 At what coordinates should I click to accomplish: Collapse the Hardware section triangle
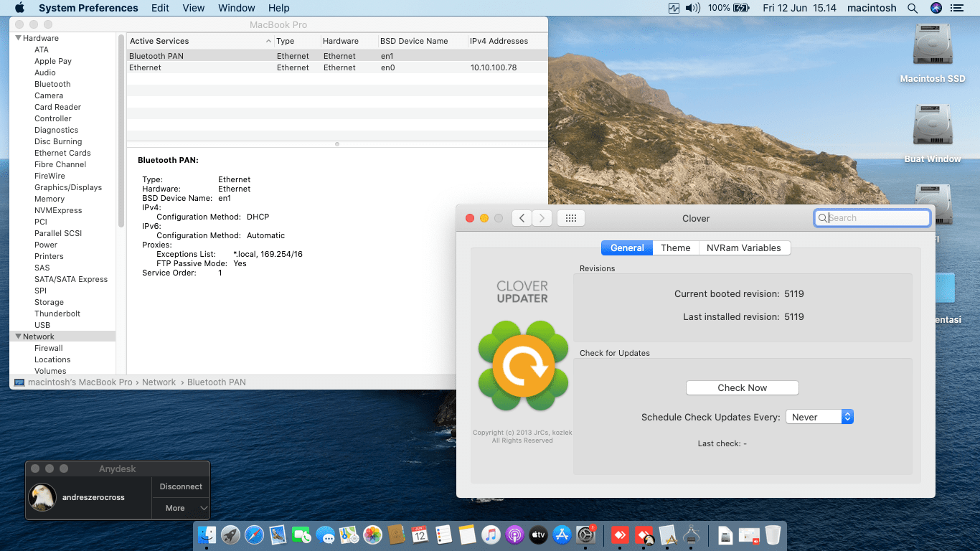[x=18, y=38]
